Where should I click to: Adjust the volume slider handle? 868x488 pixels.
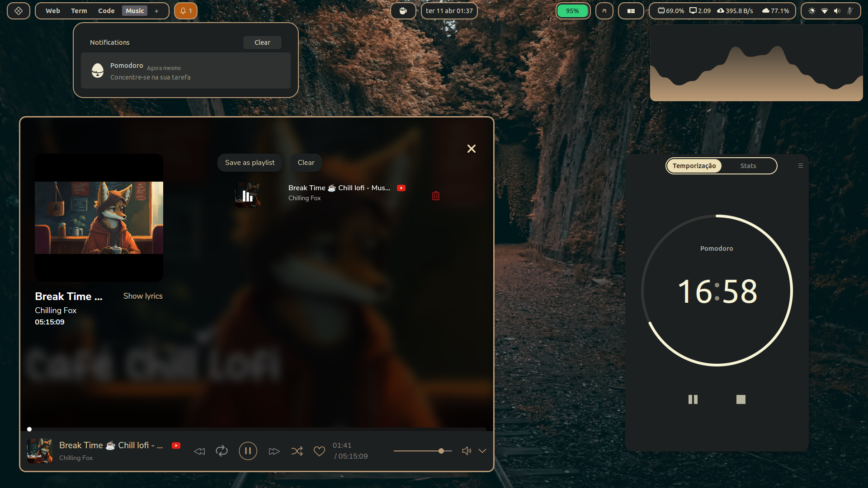[441, 451]
